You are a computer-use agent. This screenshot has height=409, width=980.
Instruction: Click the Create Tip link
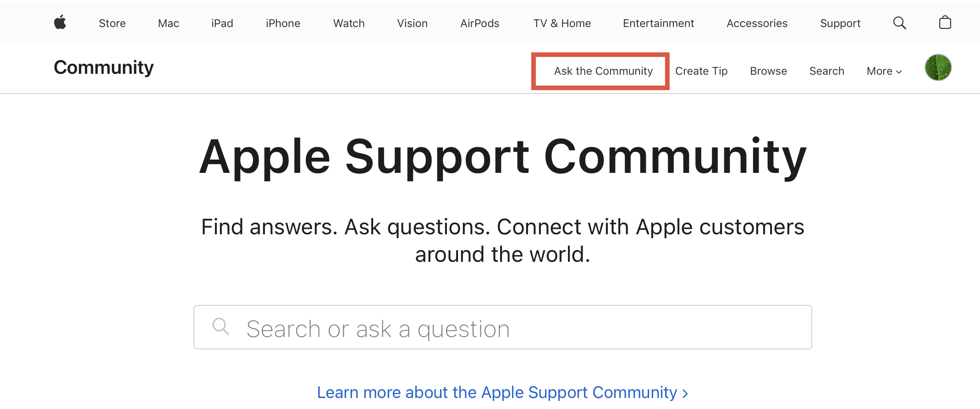point(701,71)
